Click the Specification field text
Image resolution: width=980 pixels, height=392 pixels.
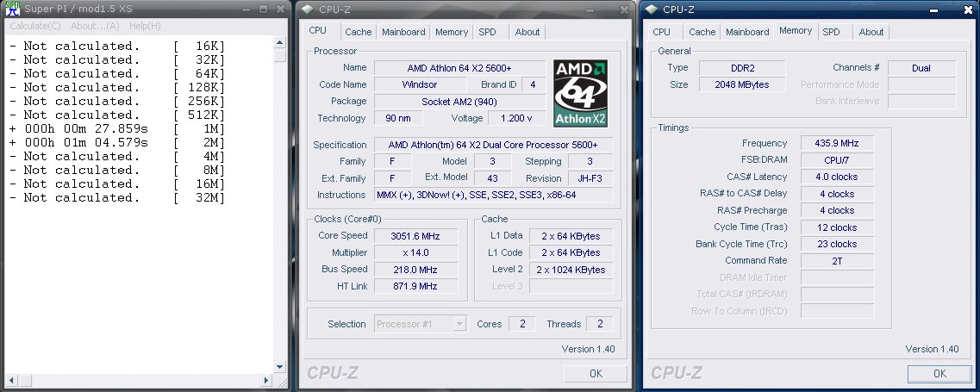(x=494, y=145)
